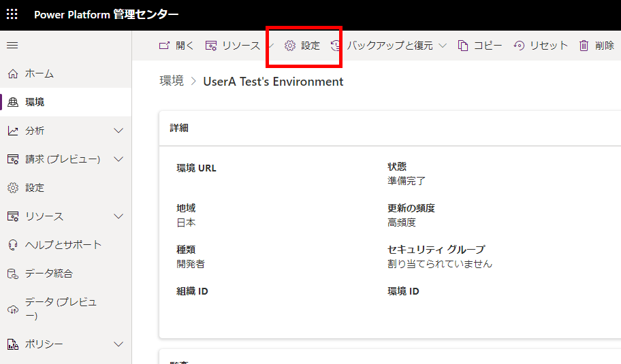Expand the 分析 chevron in sidebar

click(x=118, y=131)
